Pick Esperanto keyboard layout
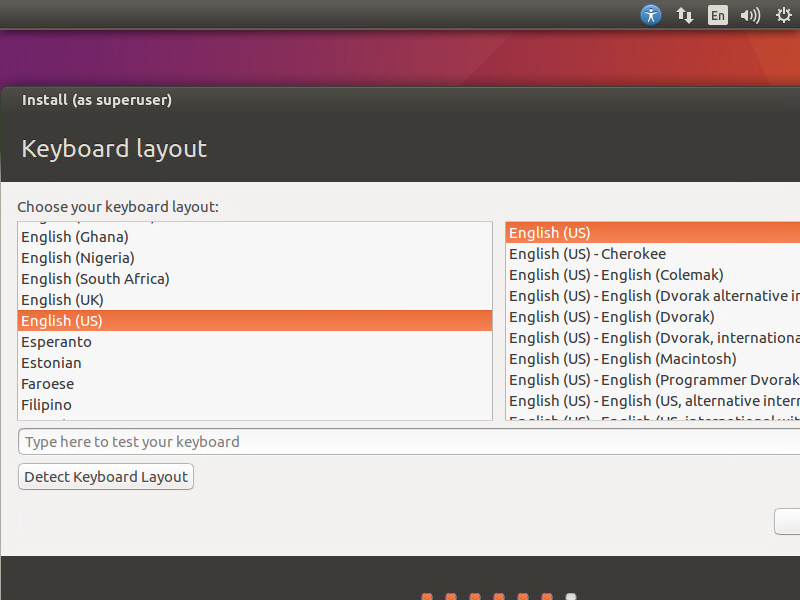Viewport: 800px width, 600px height. point(56,342)
